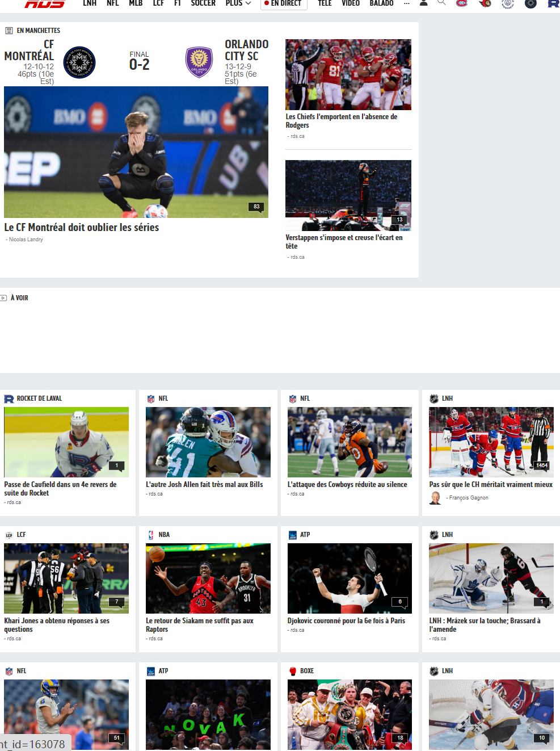
Task: Open the Rocket de Laval logo in top bar
Action: 553,3
